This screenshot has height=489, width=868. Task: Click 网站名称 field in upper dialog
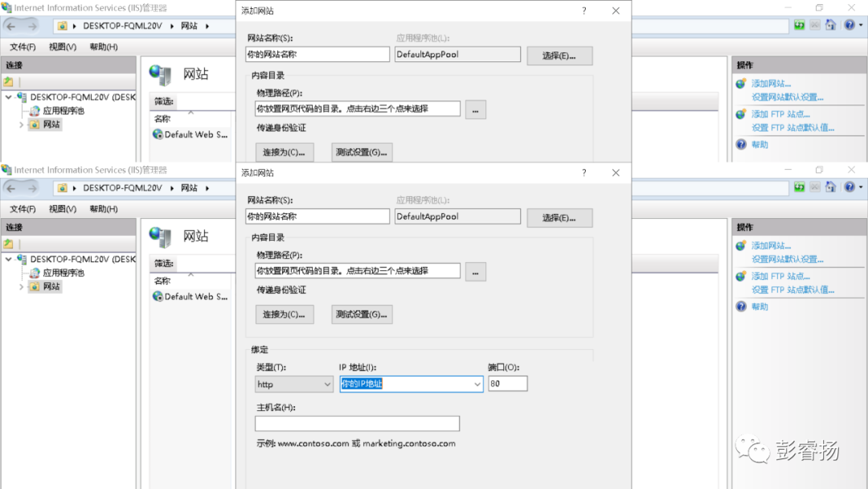click(x=317, y=54)
